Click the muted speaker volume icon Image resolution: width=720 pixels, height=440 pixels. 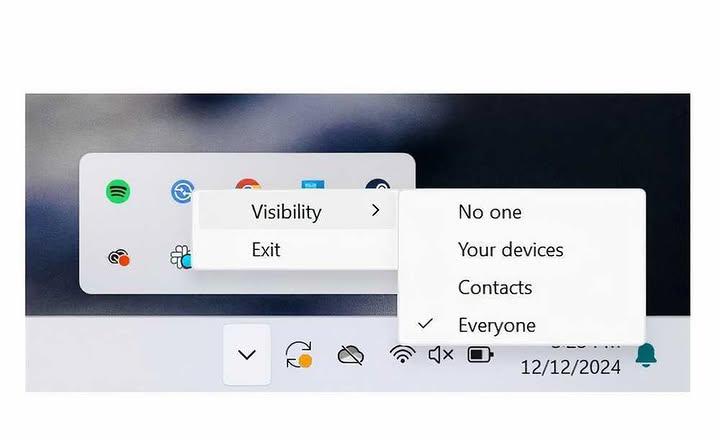pos(440,355)
